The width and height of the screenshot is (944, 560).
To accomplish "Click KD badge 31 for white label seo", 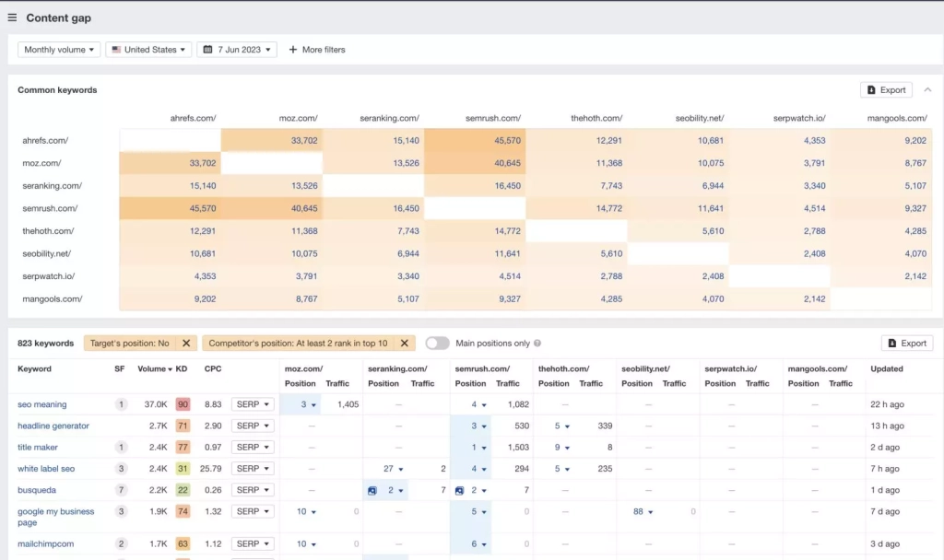I will pos(183,469).
